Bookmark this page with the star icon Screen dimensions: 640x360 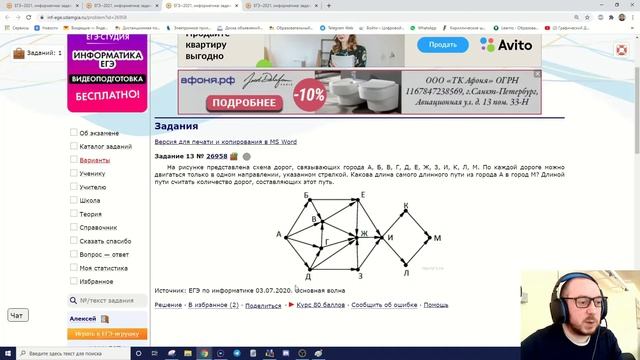click(587, 17)
